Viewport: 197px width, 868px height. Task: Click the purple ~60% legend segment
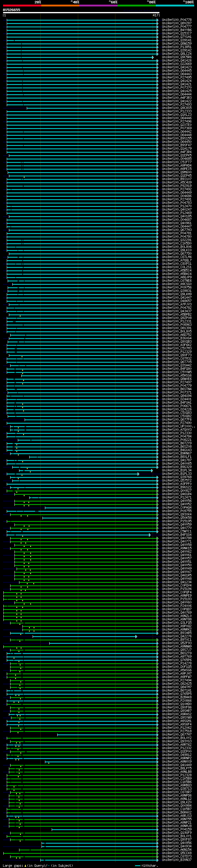[x=98, y=6]
